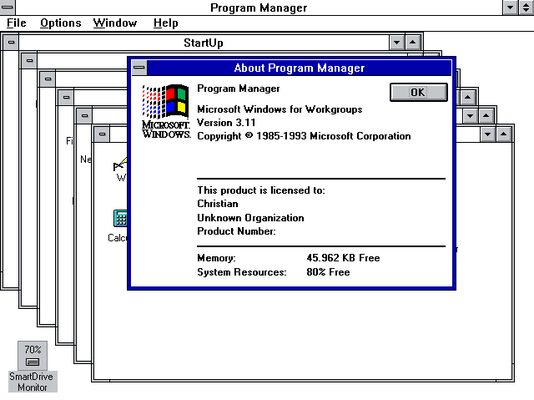Image resolution: width=534 pixels, height=400 pixels.
Task: Click Program Manager's minimize down arrow
Action: [511, 7]
